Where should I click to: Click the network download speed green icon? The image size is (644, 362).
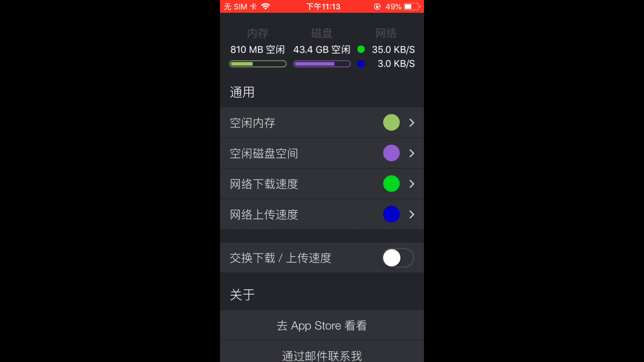tap(391, 183)
